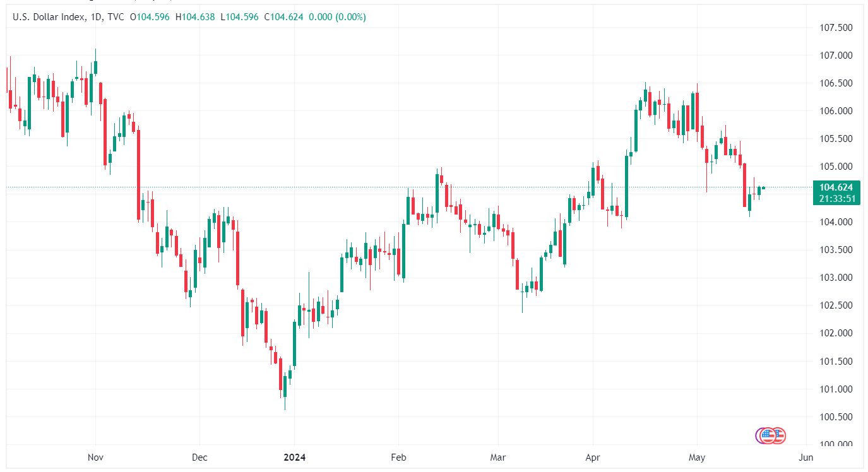Click the 100.500 price scale label

(x=836, y=417)
